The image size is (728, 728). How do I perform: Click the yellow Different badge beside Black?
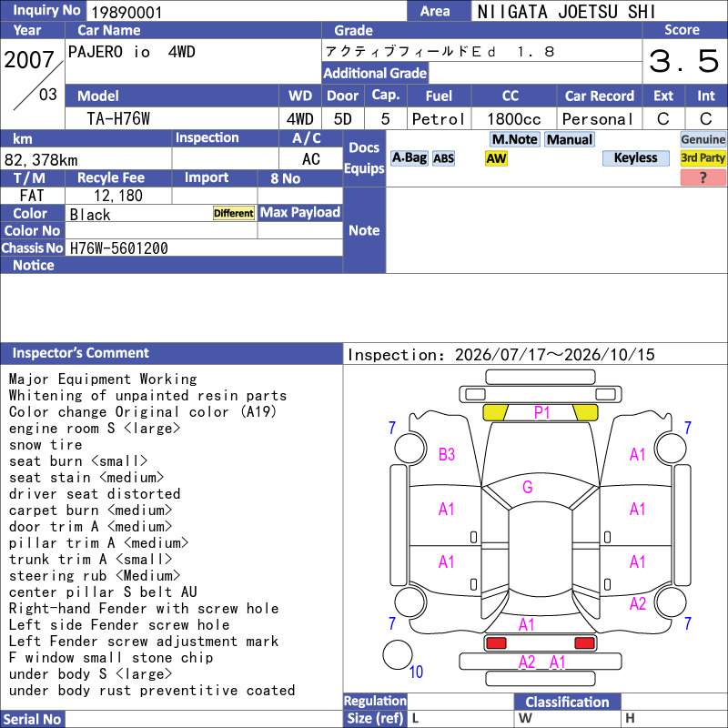pyautogui.click(x=234, y=213)
